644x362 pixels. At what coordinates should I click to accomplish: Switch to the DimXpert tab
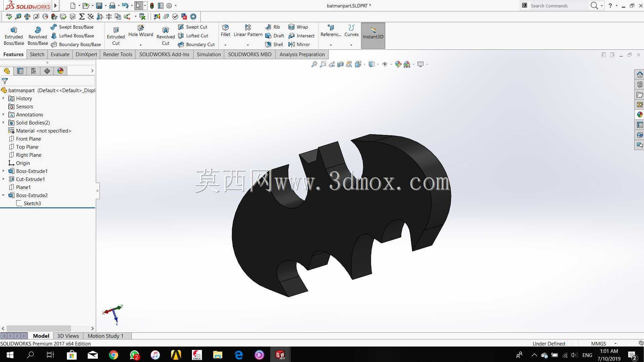click(x=86, y=54)
